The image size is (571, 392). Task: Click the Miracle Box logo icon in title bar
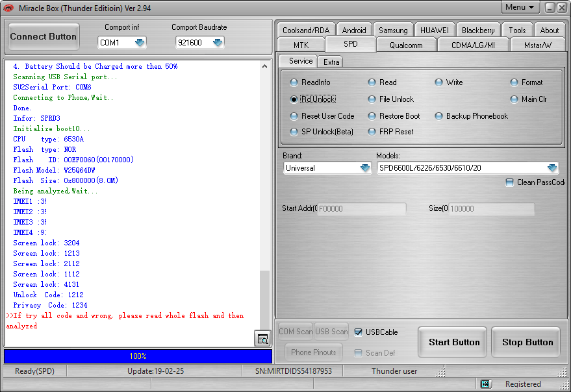(x=8, y=8)
